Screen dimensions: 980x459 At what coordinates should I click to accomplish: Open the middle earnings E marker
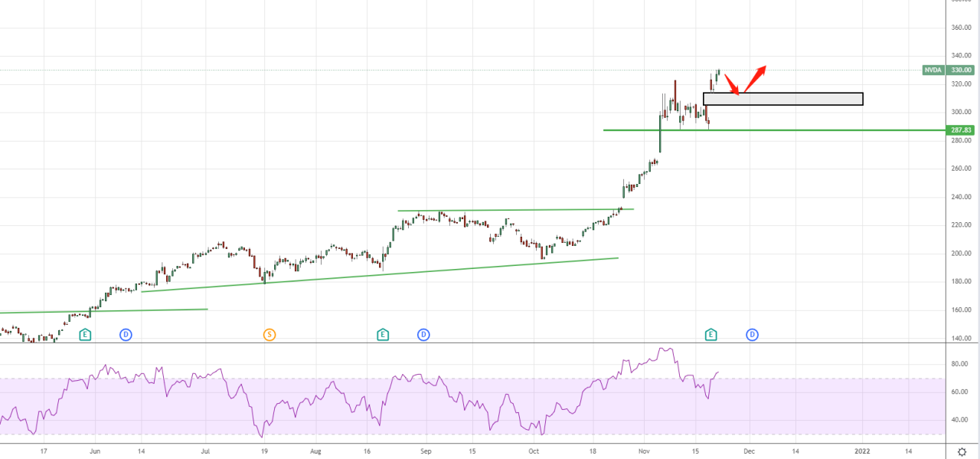pyautogui.click(x=383, y=335)
